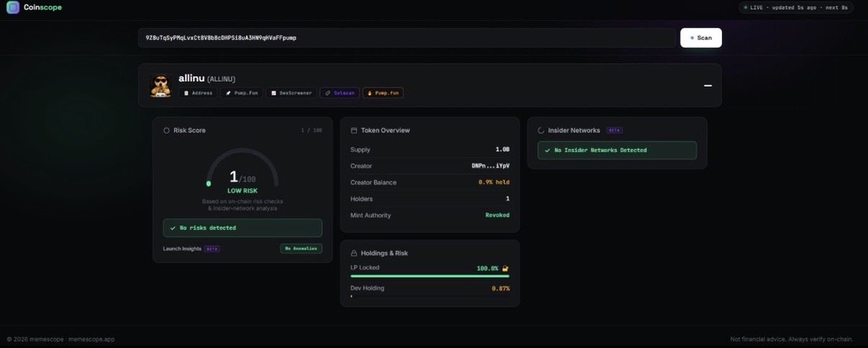Click the No Anomalies badge

click(x=301, y=248)
